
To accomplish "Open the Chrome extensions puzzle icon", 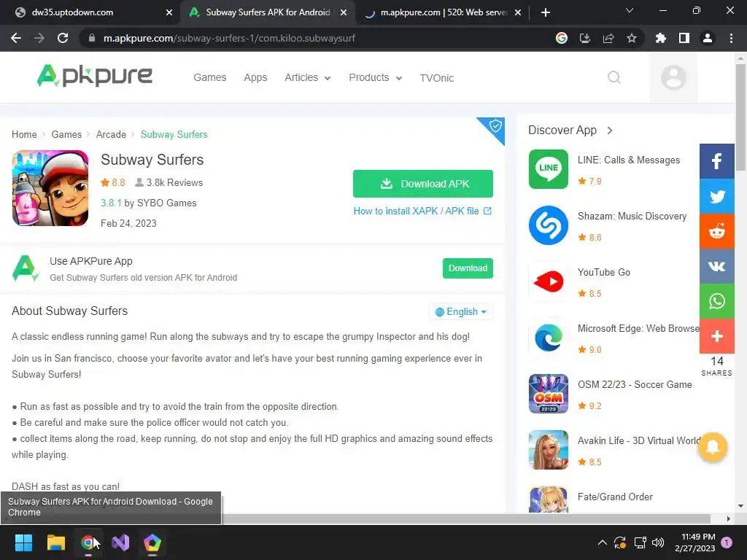I will pos(660,38).
